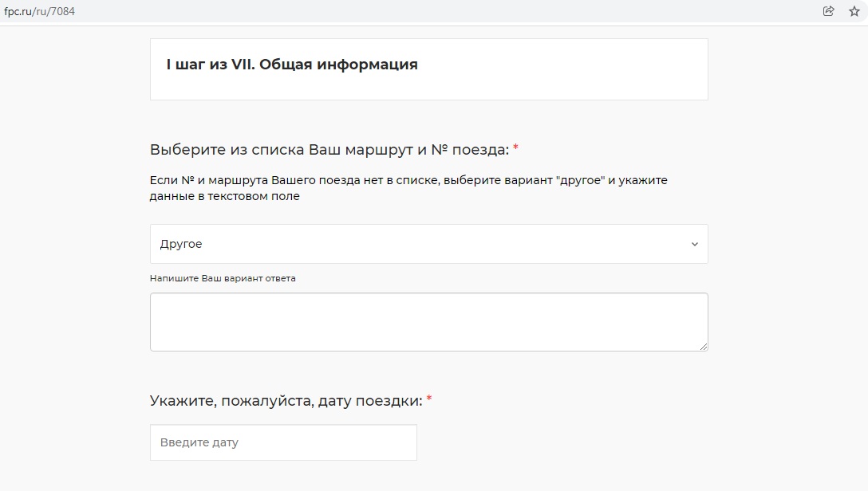868x491 pixels.
Task: Click the "данные в текстовом поле" hint line
Action: [224, 196]
